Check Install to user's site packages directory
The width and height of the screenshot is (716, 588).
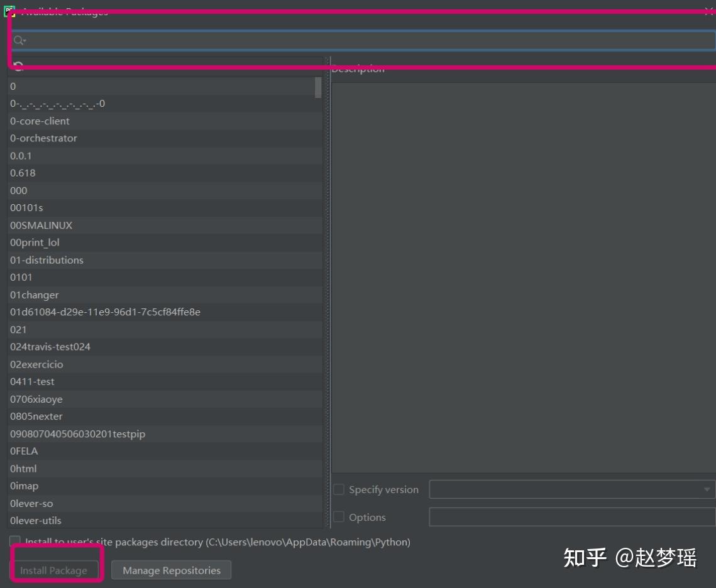point(15,541)
